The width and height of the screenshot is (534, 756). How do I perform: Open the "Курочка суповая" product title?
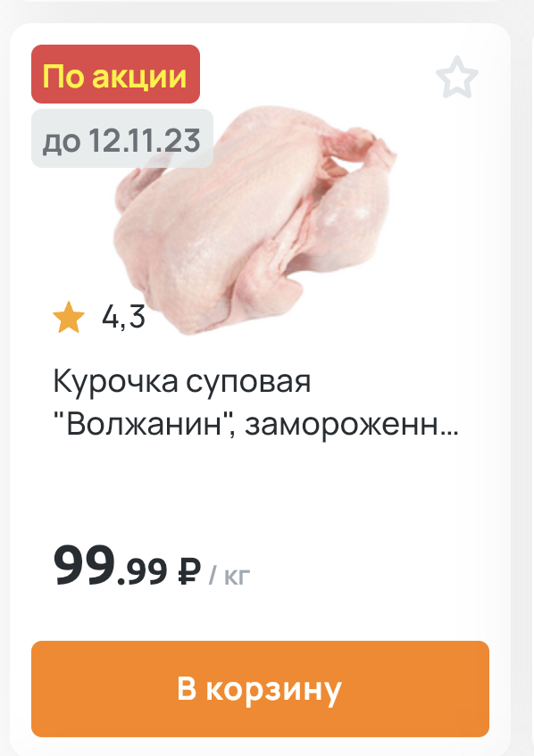tap(255, 403)
